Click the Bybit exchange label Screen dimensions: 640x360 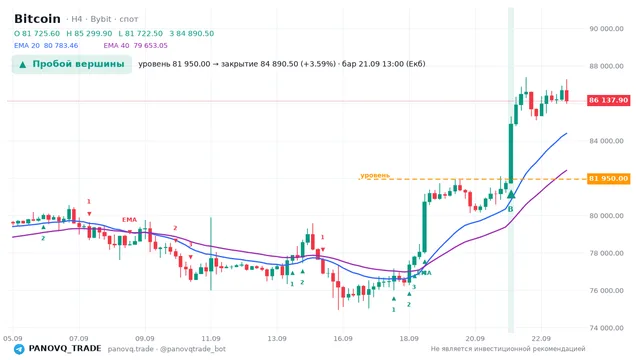[x=101, y=19]
